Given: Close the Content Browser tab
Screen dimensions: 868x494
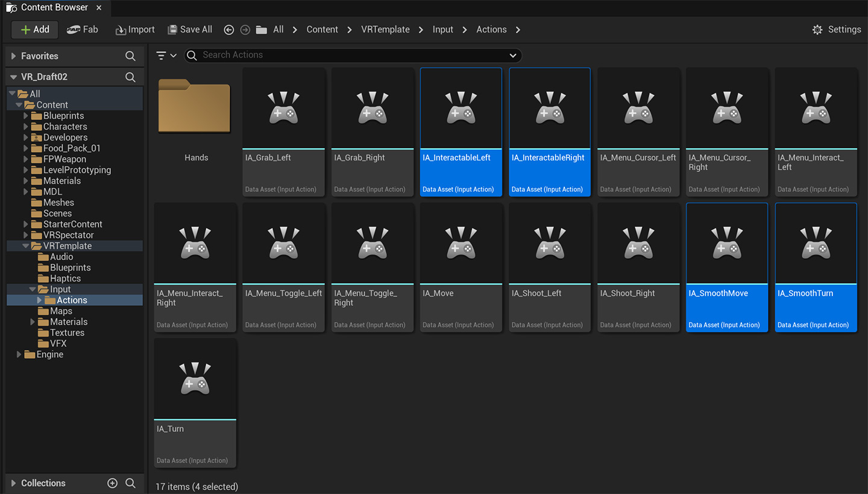Looking at the screenshot, I should (99, 8).
